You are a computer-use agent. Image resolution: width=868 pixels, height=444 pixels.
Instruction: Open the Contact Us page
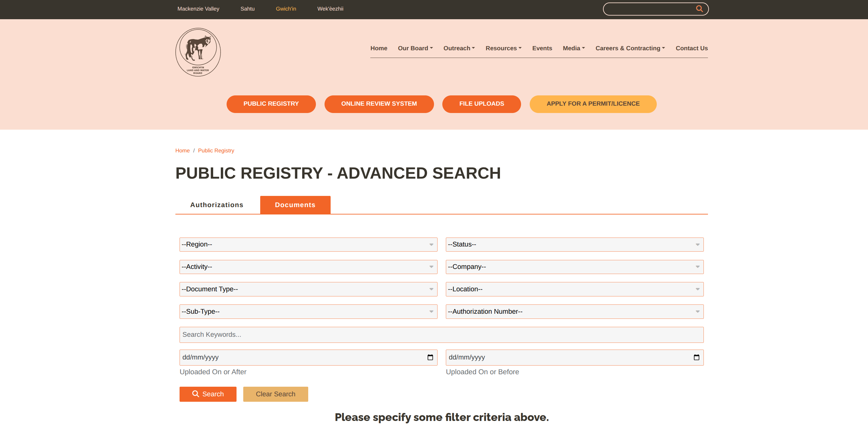tap(691, 48)
